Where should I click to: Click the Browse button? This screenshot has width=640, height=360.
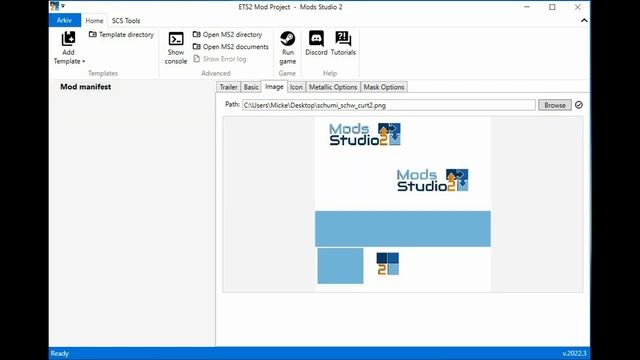[x=555, y=105]
